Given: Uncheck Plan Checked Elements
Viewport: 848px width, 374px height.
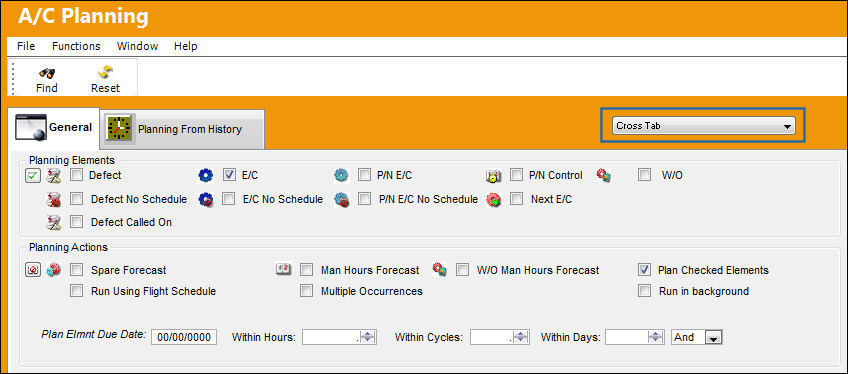Looking at the screenshot, I should click(x=644, y=270).
